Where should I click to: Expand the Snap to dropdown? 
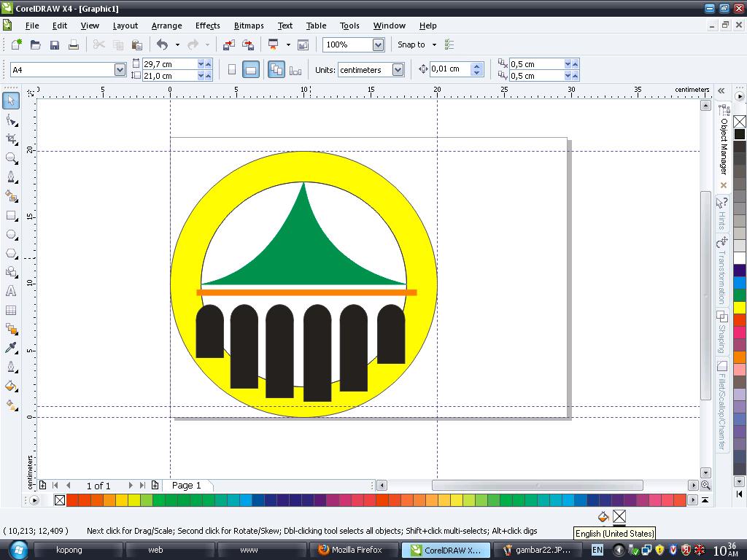pyautogui.click(x=434, y=44)
